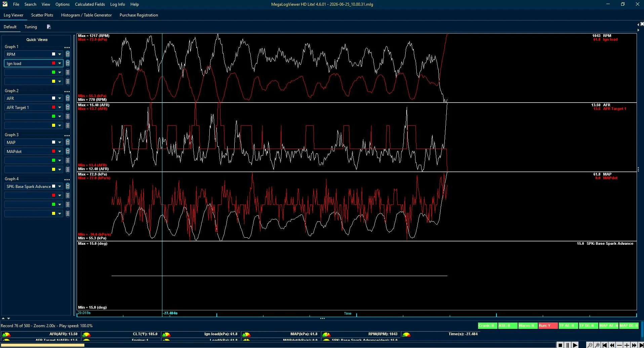Click the field settings icon next to RPM
The width and height of the screenshot is (644, 348).
(68, 54)
